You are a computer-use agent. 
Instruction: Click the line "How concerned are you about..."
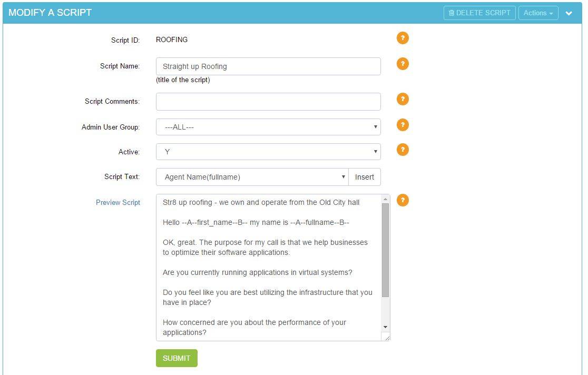(254, 328)
